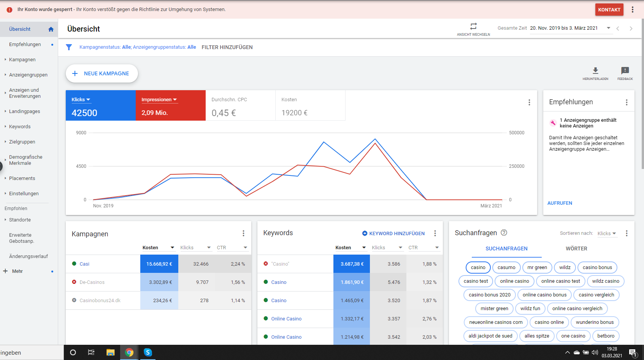Click the green status dot for Casi campaign

74,263
